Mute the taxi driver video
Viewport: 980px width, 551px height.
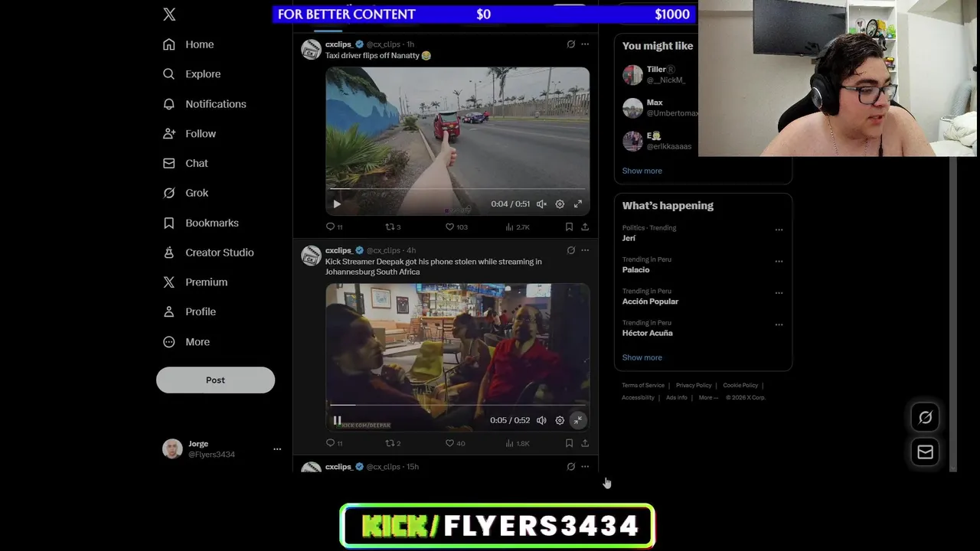[x=541, y=204]
